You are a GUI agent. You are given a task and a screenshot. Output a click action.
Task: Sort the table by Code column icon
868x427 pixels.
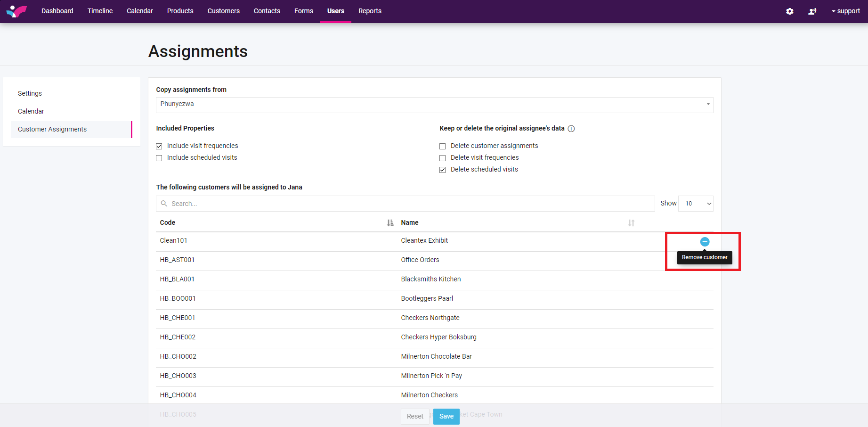(x=390, y=223)
